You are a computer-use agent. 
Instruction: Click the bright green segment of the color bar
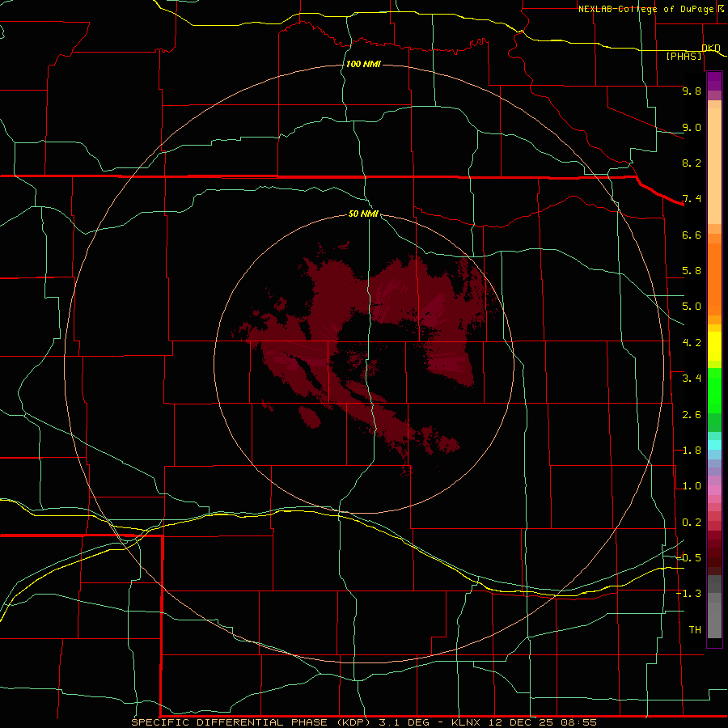[x=714, y=390]
